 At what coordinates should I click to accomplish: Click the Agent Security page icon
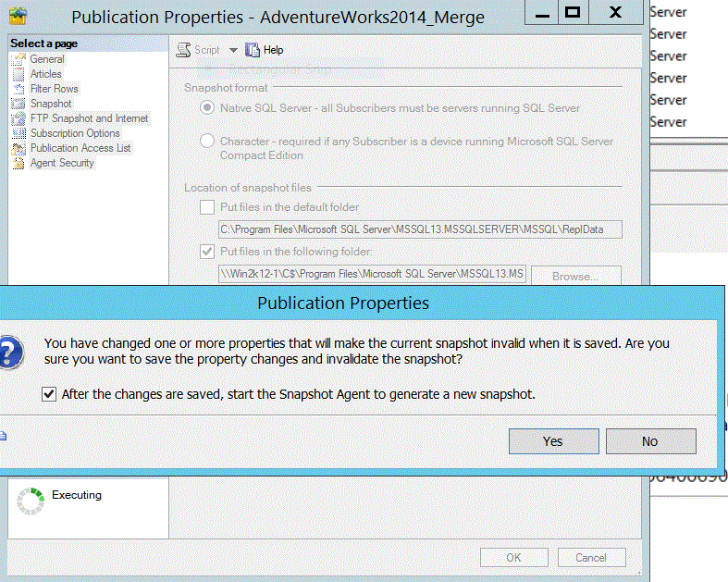click(x=19, y=163)
